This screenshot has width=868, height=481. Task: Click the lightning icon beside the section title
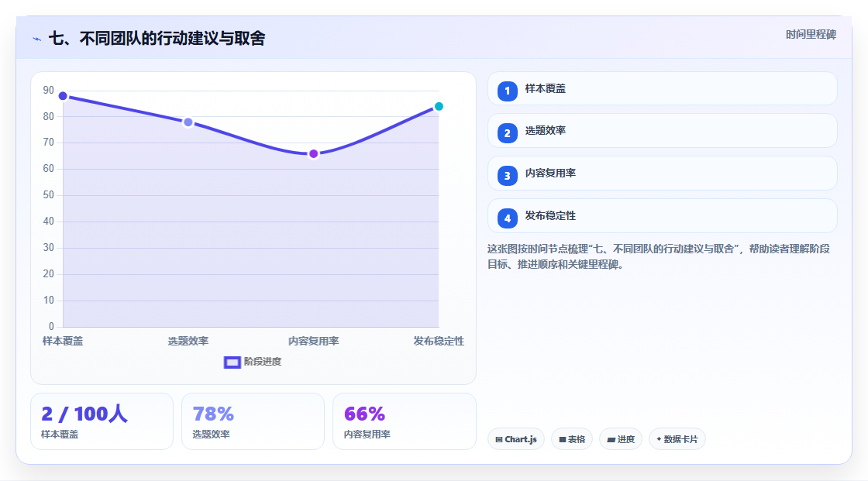tap(37, 39)
